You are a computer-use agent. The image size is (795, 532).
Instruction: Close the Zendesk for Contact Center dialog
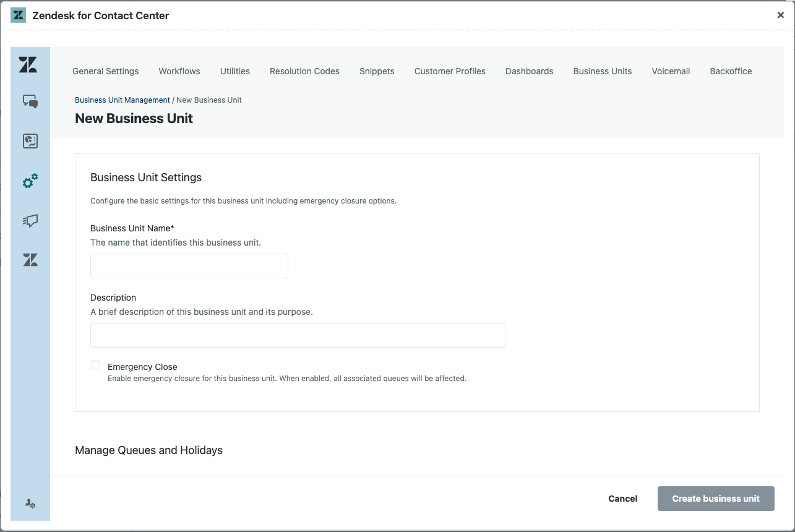[780, 15]
